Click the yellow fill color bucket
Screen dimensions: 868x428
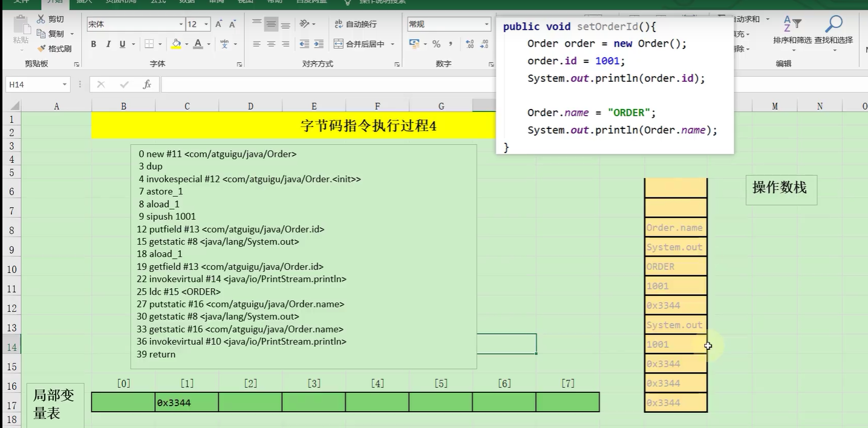[176, 44]
